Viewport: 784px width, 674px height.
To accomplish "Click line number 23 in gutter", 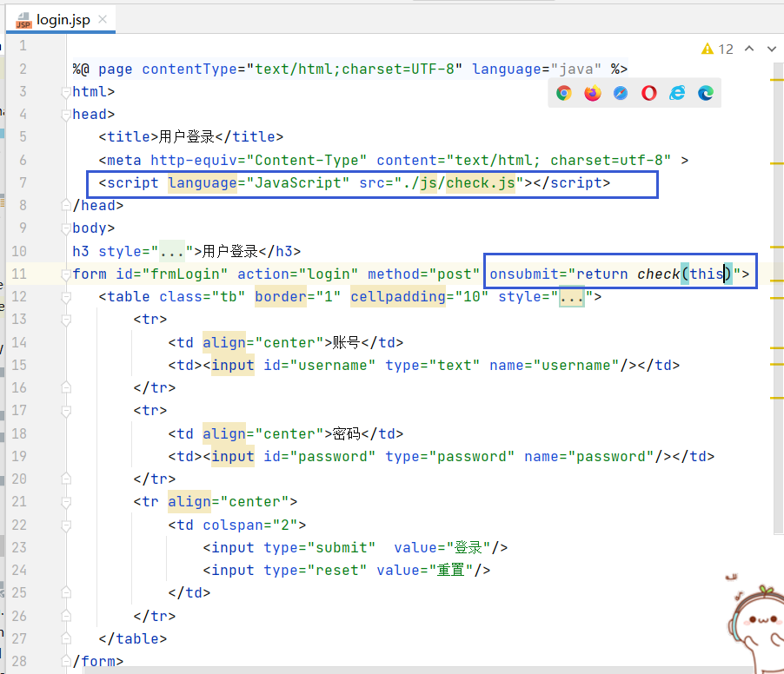I will pos(19,547).
